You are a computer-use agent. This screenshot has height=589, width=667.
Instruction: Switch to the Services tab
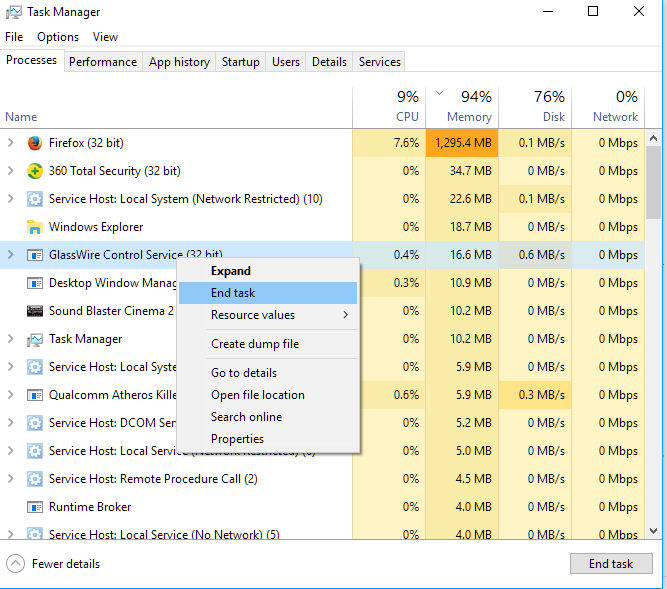tap(379, 62)
